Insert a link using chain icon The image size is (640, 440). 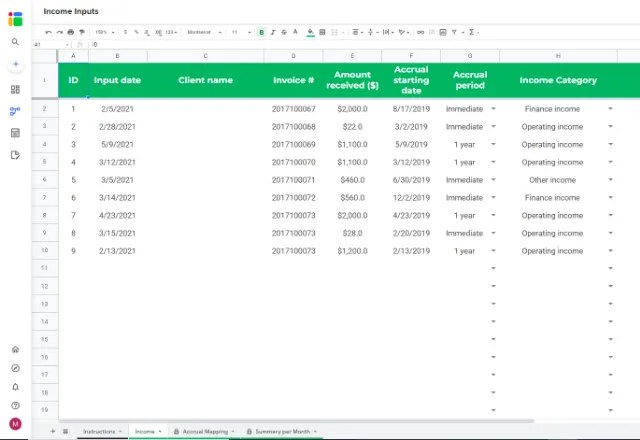[420, 32]
